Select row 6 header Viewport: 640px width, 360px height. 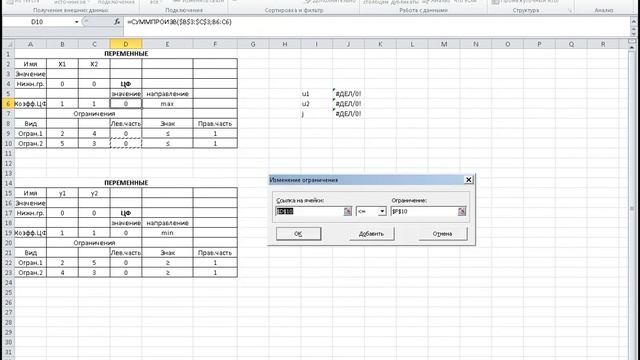8,104
